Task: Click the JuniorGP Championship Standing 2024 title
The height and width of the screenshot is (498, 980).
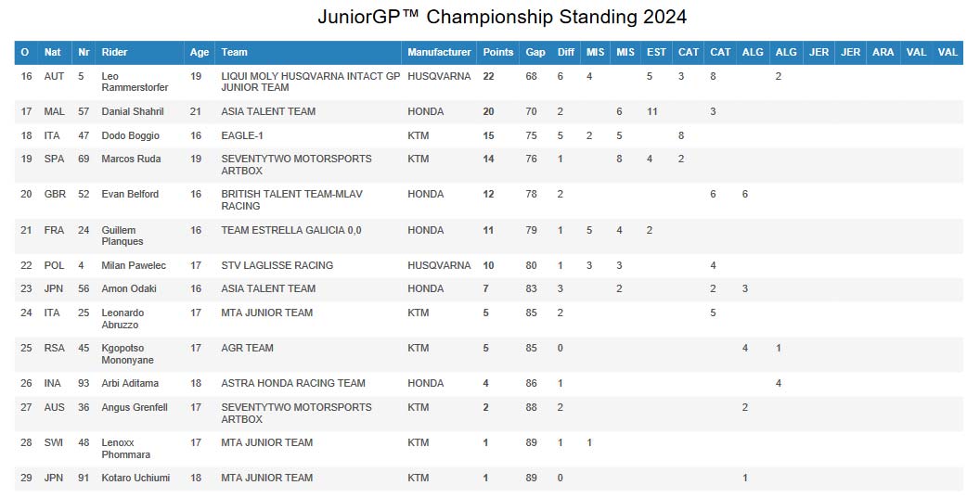Action: click(x=502, y=17)
